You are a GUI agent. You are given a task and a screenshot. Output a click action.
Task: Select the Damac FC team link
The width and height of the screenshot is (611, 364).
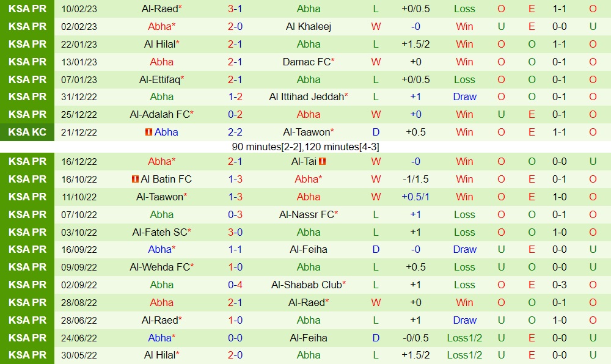tap(307, 62)
